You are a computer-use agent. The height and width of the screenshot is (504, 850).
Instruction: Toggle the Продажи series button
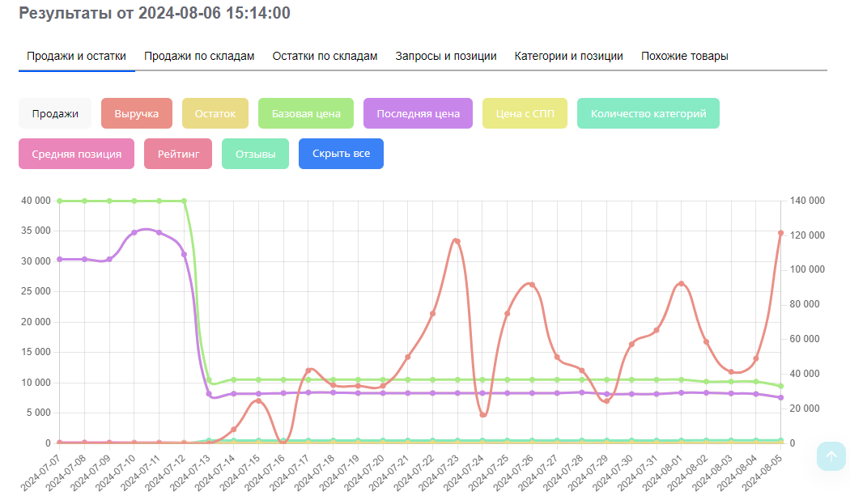[55, 113]
